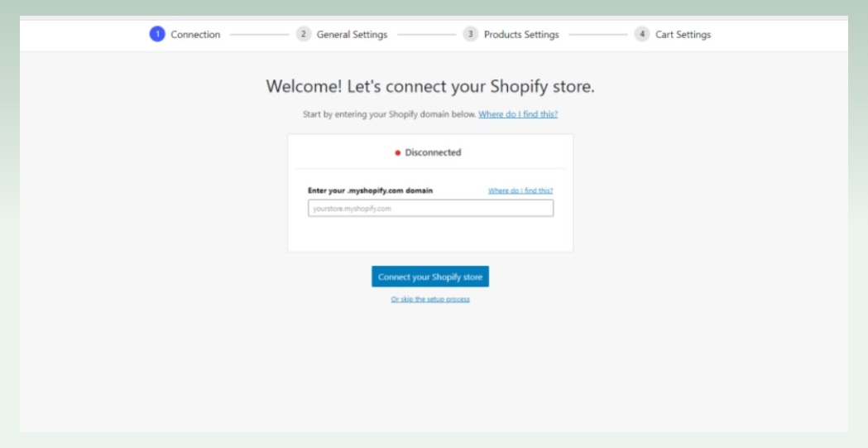This screenshot has height=448, width=868.
Task: Jump to Cart Settings step
Action: tap(683, 34)
